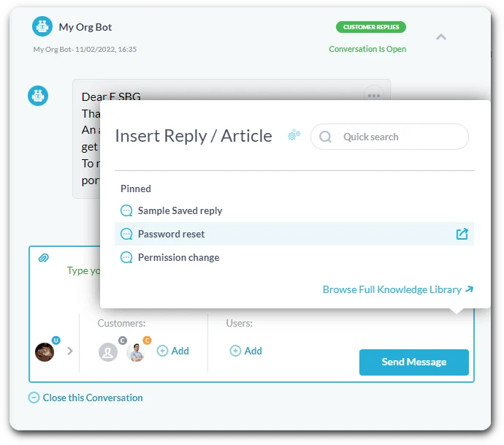Click the My Org Bot header avatar
The height and width of the screenshot is (445, 504).
pos(42,27)
